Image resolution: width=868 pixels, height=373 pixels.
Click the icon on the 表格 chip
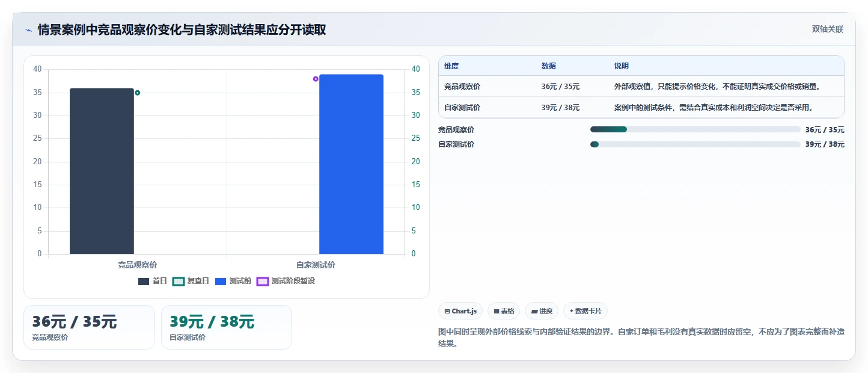click(497, 312)
